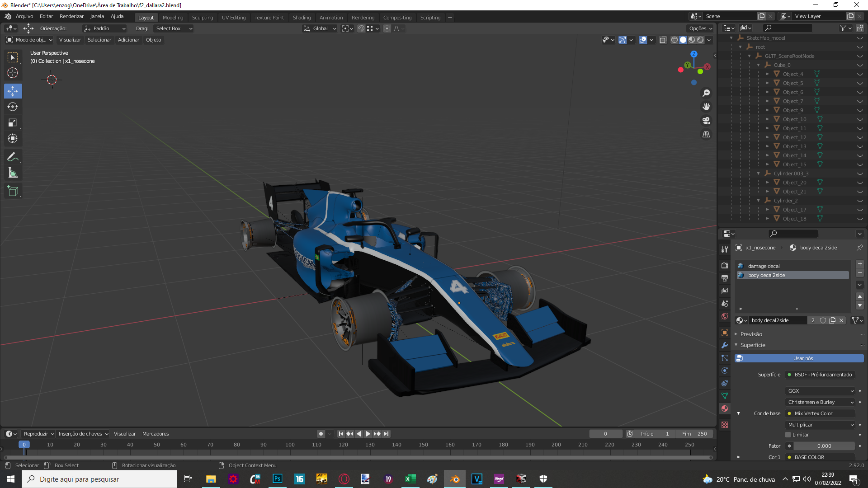Viewport: 868px width, 488px height.
Task: Add new material slot plus button
Action: [x=860, y=264]
